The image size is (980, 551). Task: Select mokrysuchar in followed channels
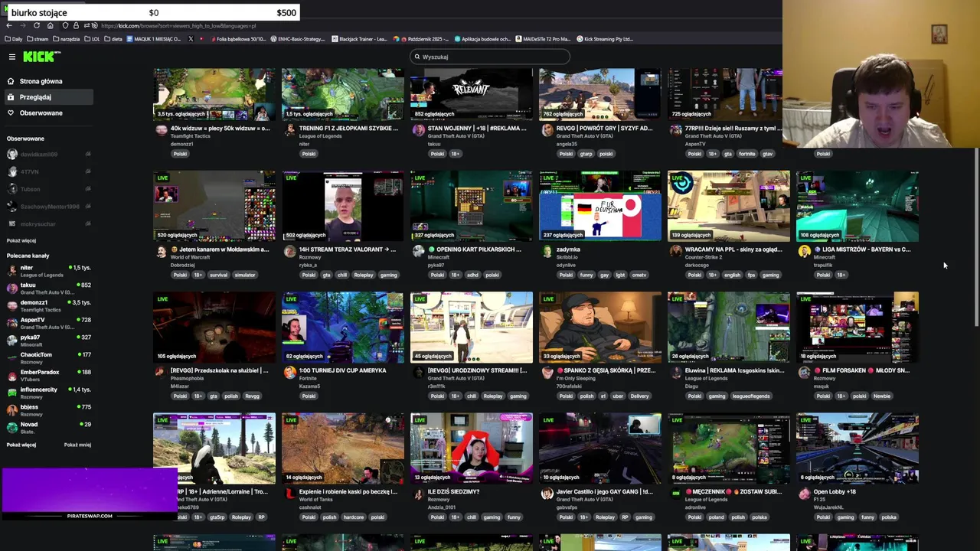[x=48, y=224]
